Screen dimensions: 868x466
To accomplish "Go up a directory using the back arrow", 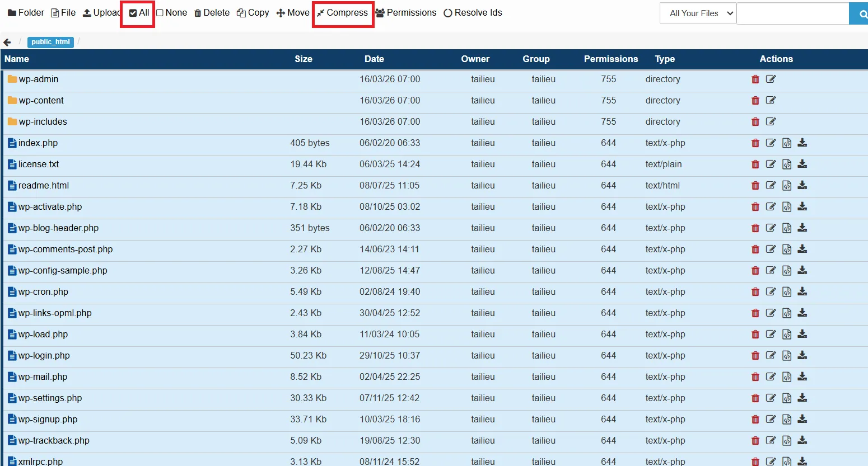I will pyautogui.click(x=7, y=41).
